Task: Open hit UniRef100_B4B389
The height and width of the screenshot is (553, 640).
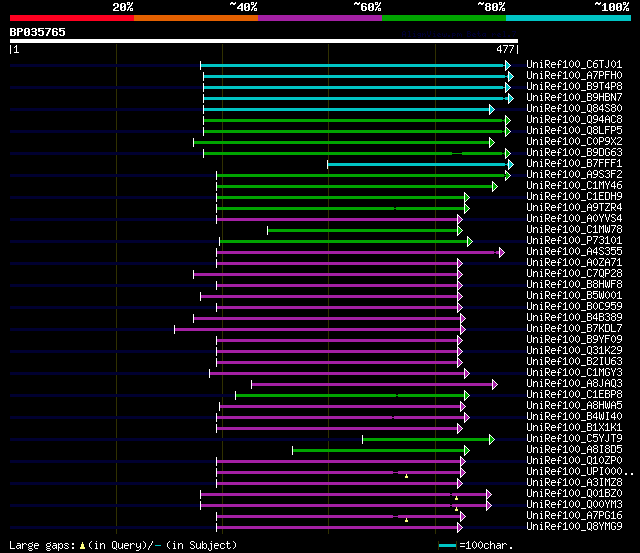Action: click(574, 318)
